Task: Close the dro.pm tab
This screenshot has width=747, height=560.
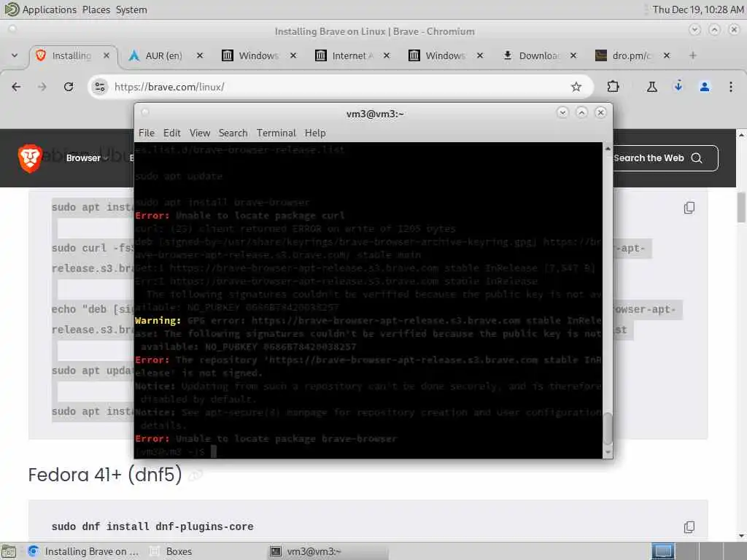Action: click(667, 55)
